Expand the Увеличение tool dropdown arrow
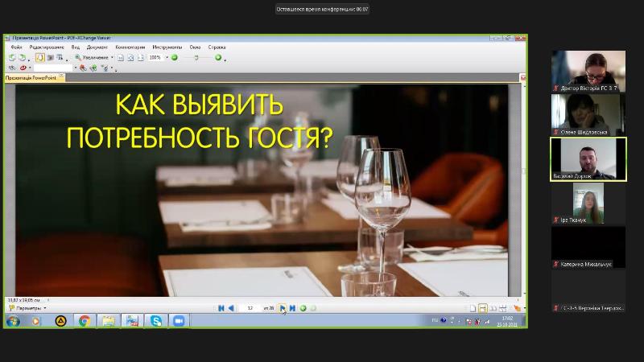The width and height of the screenshot is (644, 362). 112,57
